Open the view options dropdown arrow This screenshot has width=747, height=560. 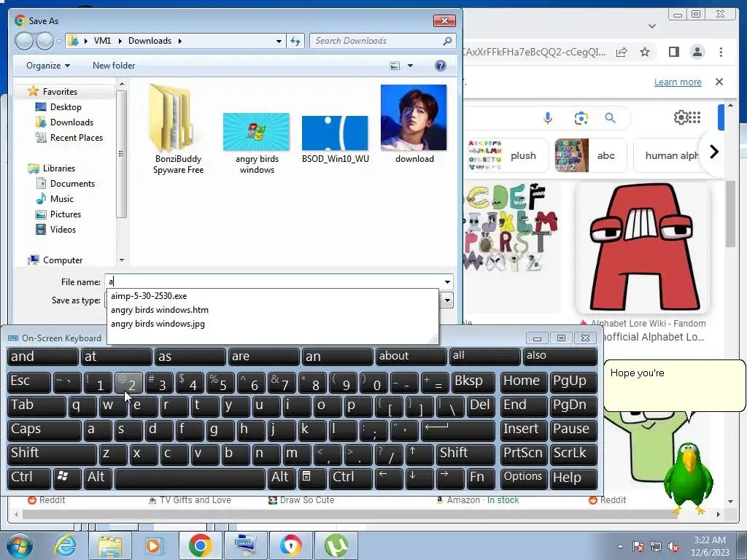click(410, 66)
